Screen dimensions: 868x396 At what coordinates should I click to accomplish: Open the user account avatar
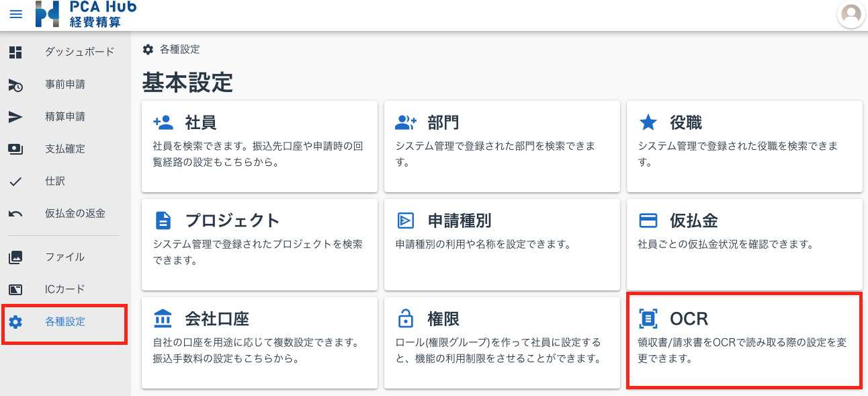[x=851, y=14]
